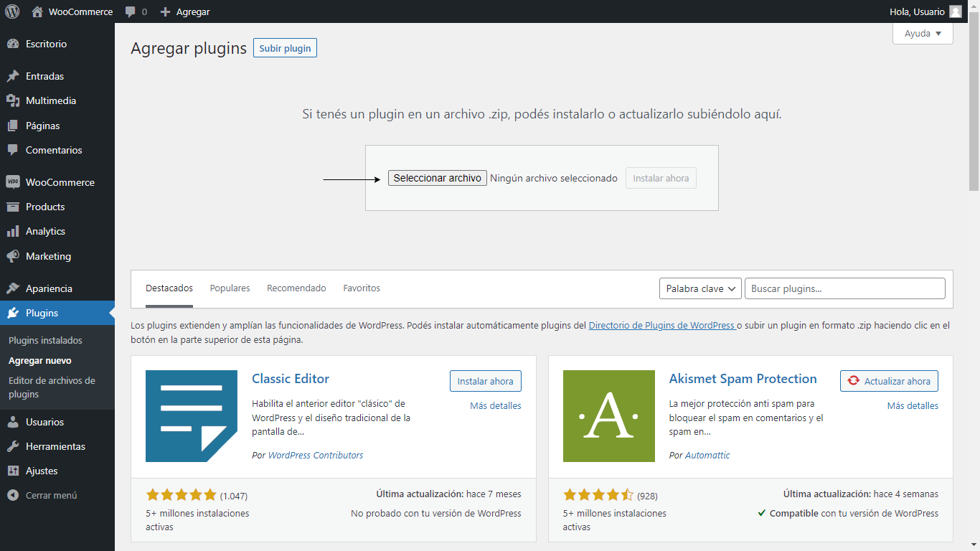Image resolution: width=980 pixels, height=551 pixels.
Task: Click the WooCommerce woo icon in sidebar
Action: (13, 182)
